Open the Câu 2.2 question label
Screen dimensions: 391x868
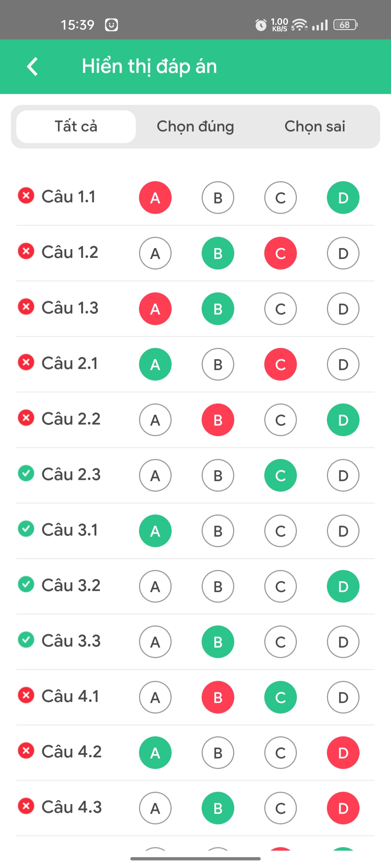pos(71,419)
